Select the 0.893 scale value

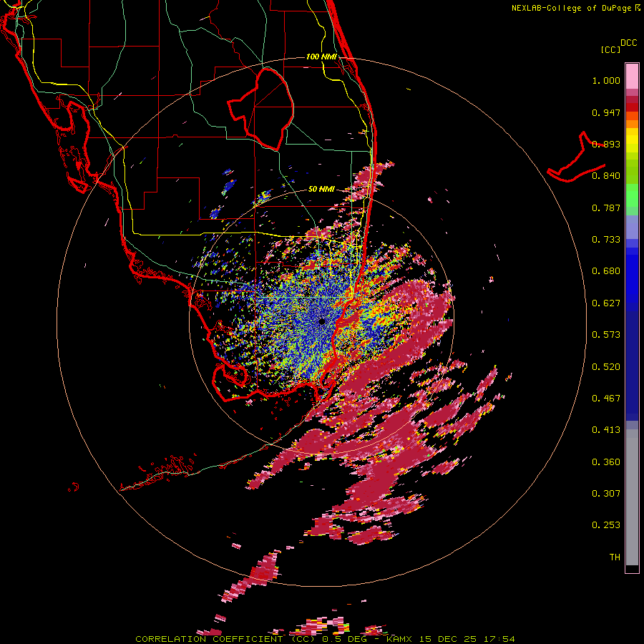tap(606, 144)
